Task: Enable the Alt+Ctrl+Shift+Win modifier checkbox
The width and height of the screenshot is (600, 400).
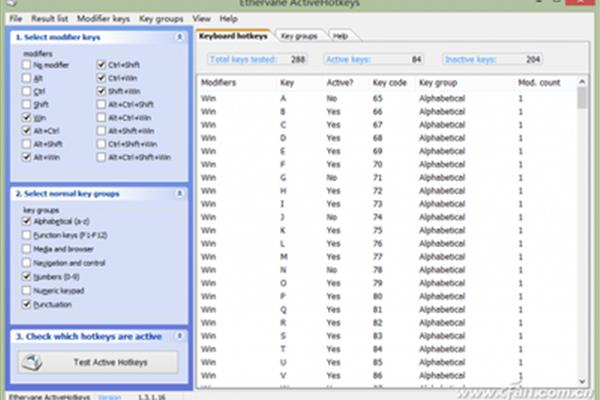Action: [101, 157]
